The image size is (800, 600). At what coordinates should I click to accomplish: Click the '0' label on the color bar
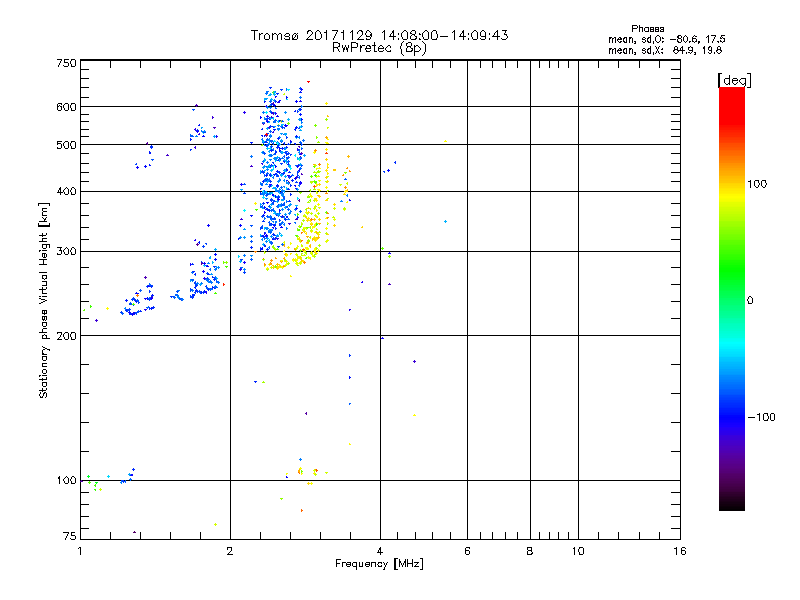tap(750, 301)
